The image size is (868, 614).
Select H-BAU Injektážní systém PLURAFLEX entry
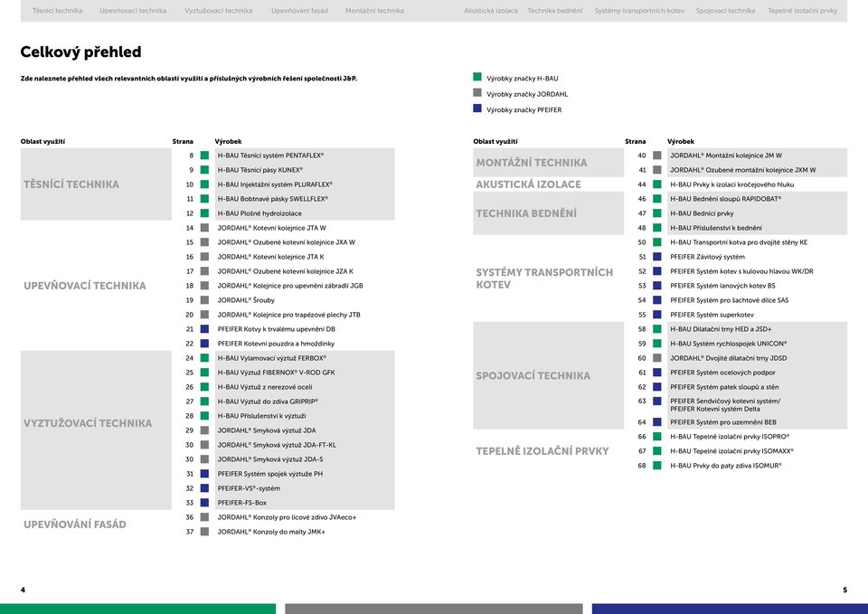275,184
